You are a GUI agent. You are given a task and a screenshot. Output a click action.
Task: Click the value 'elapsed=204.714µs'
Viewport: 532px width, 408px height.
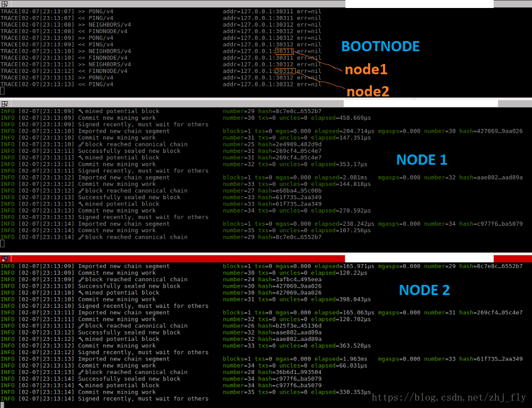pos(344,131)
